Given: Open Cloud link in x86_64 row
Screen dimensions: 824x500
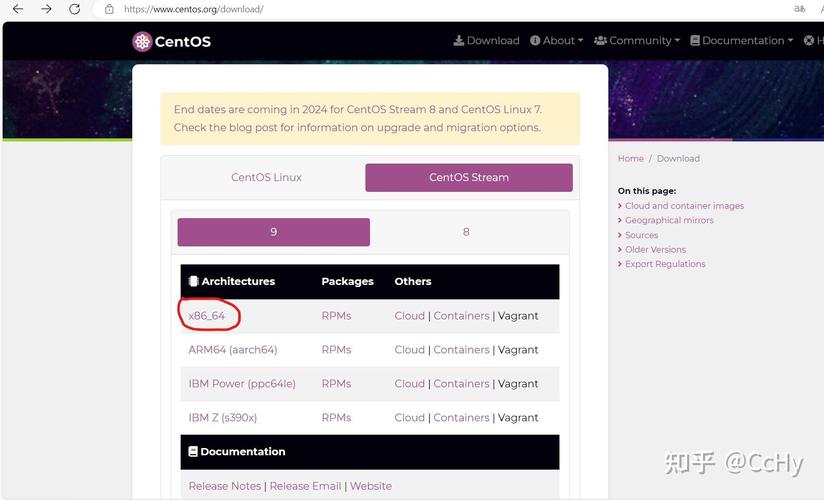Looking at the screenshot, I should pos(409,315).
